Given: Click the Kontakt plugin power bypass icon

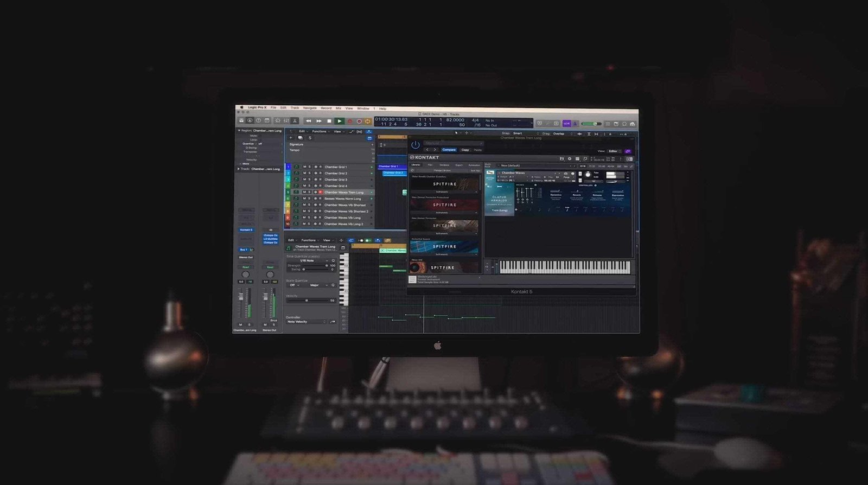Looking at the screenshot, I should point(415,145).
